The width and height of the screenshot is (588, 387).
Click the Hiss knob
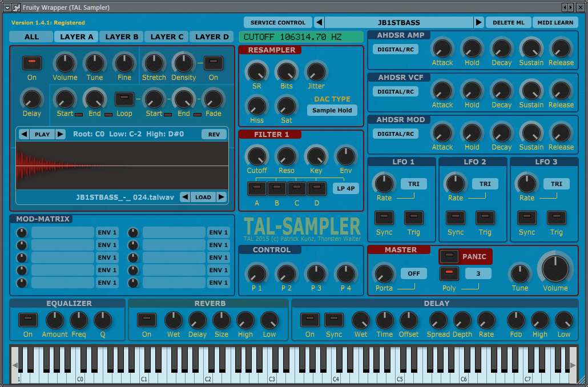coord(257,106)
